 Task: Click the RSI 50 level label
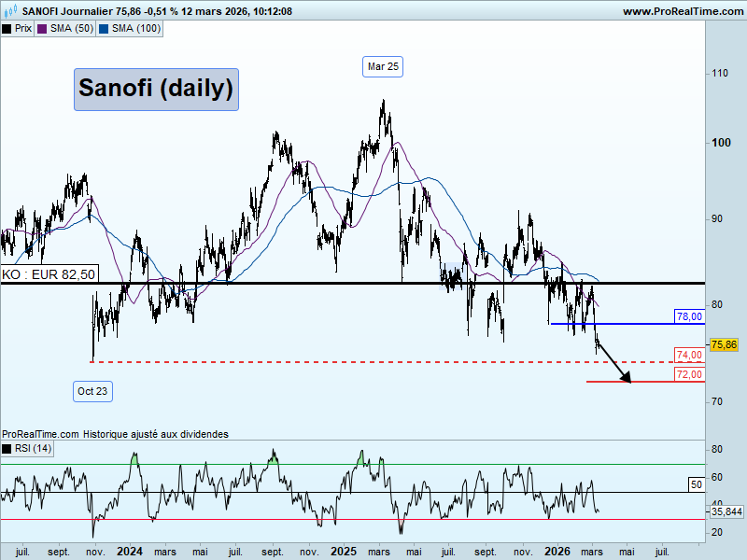tap(697, 484)
